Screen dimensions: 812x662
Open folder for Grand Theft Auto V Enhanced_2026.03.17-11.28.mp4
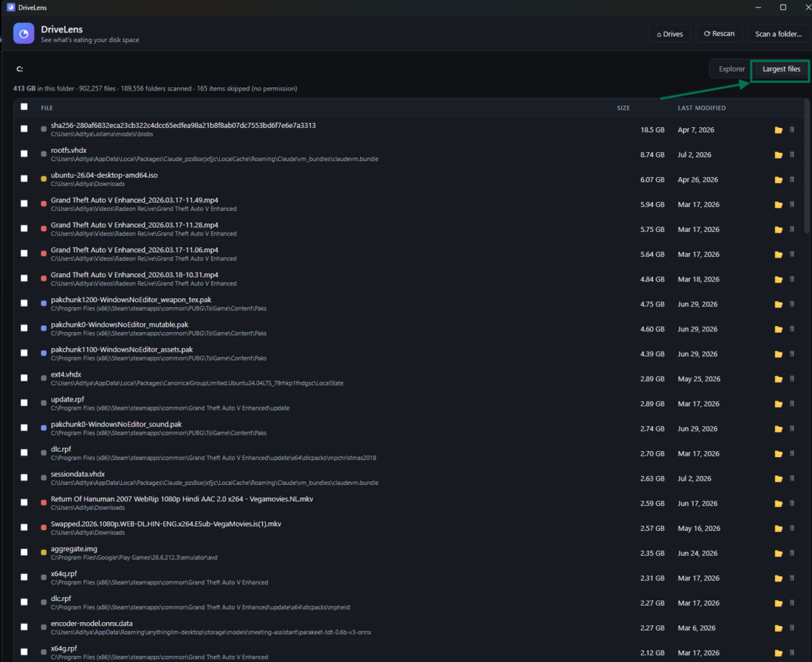[779, 229]
